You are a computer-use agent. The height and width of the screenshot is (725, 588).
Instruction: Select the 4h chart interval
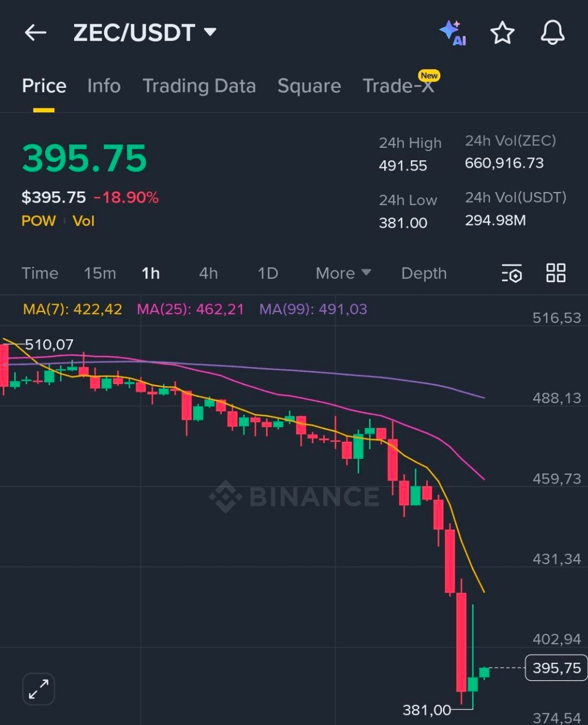208,274
